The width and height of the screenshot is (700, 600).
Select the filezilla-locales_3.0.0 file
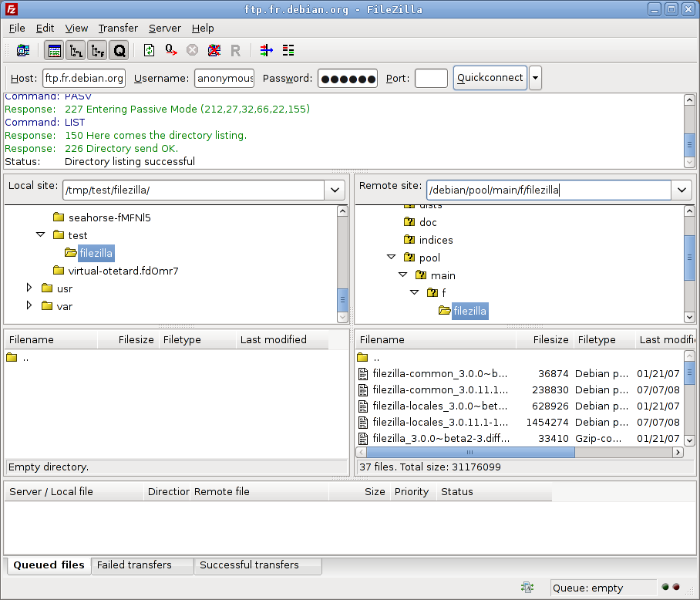432,406
